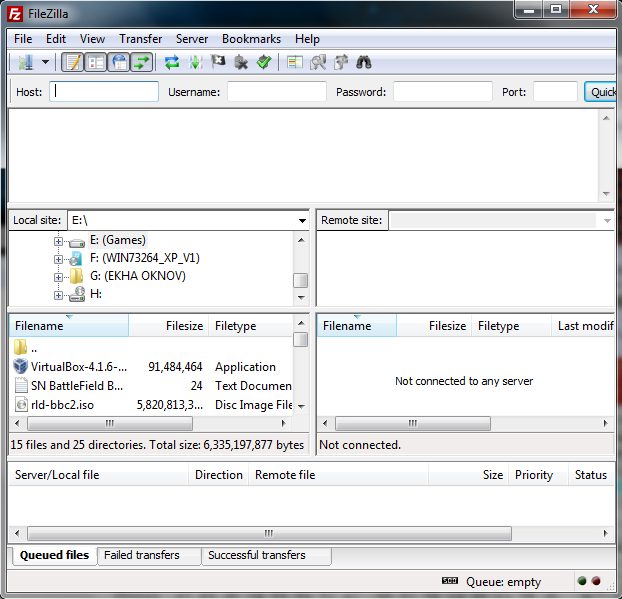Screen dimensions: 622x599
Task: Click the Port input field
Action: [x=555, y=92]
